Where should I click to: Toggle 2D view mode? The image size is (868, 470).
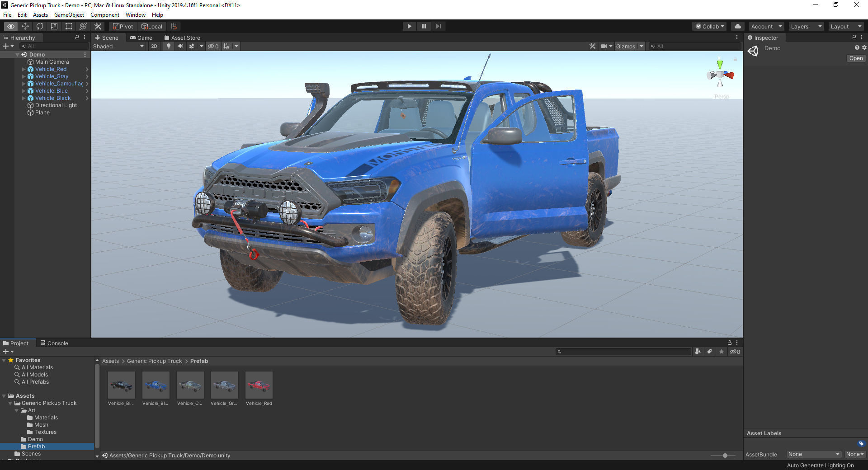(154, 46)
